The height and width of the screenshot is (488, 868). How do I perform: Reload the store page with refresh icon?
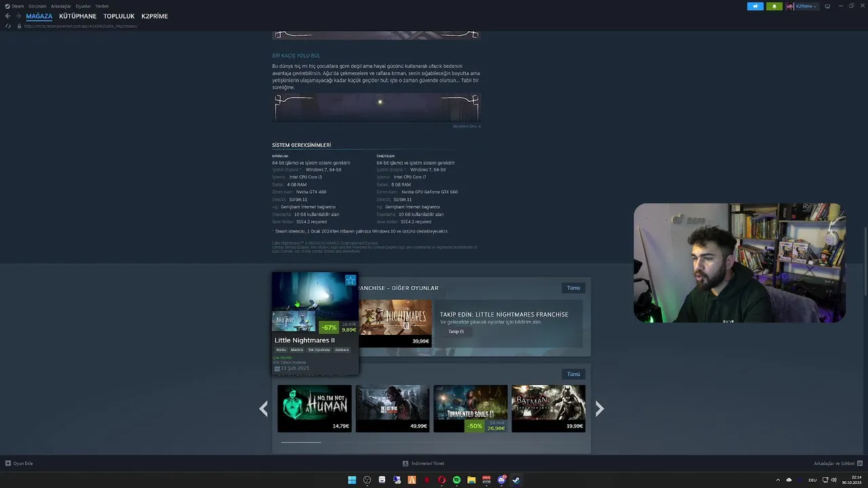pos(8,26)
